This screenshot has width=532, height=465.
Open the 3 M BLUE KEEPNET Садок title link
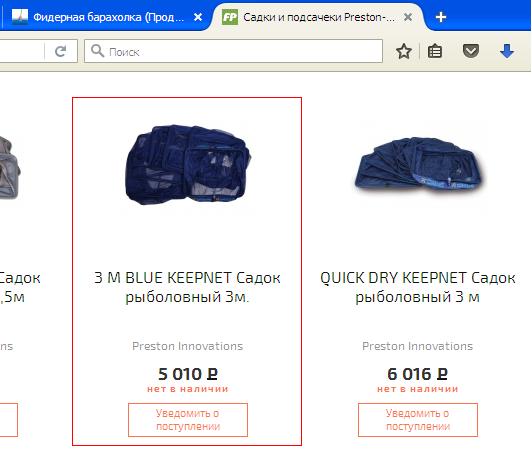[187, 287]
